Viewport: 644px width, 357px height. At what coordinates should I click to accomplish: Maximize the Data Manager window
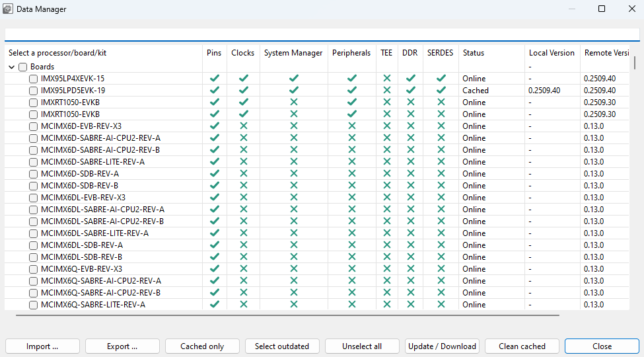pyautogui.click(x=602, y=9)
